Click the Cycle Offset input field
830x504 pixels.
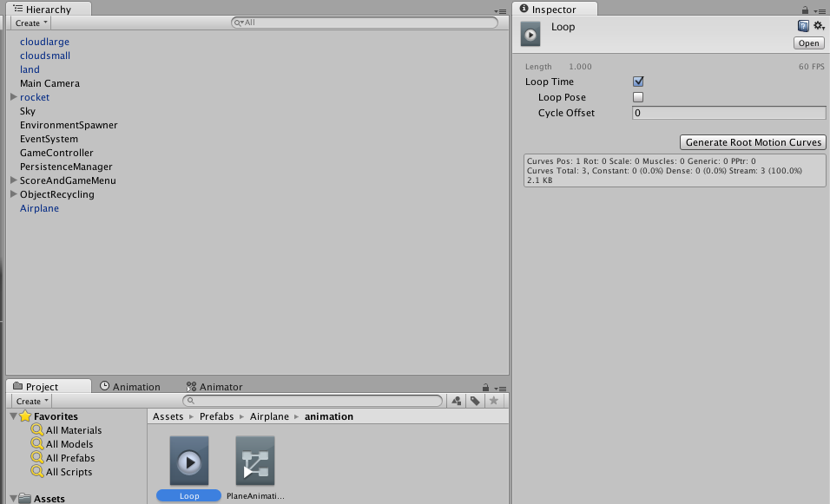[x=729, y=113]
